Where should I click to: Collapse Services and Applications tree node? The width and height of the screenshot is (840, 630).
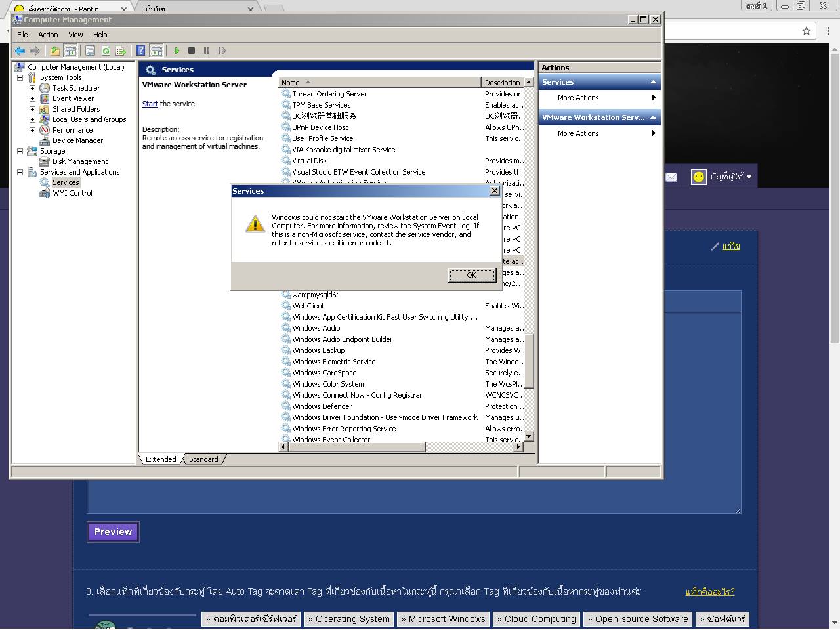click(20, 172)
